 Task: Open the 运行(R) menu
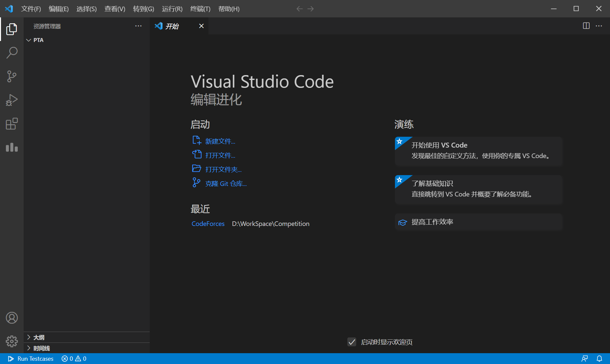click(x=172, y=9)
